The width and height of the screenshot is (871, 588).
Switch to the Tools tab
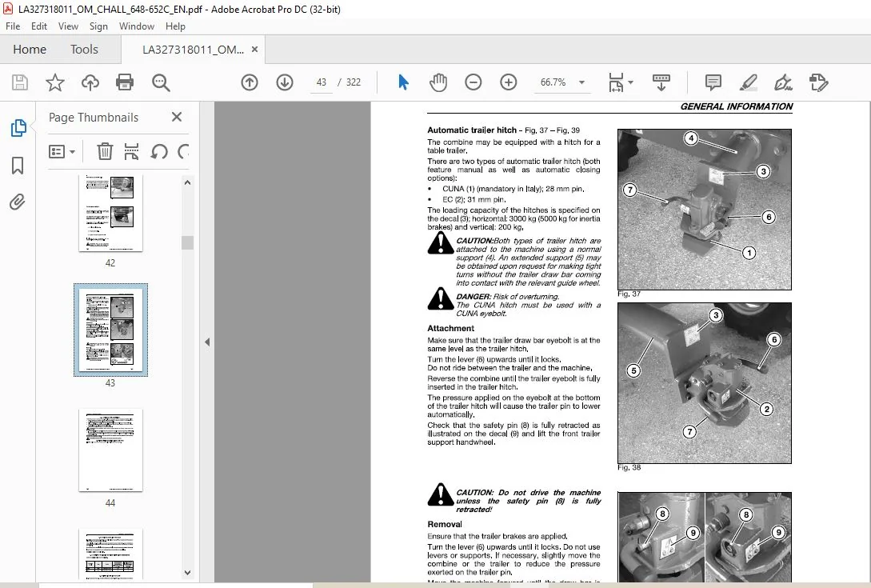[x=84, y=50]
